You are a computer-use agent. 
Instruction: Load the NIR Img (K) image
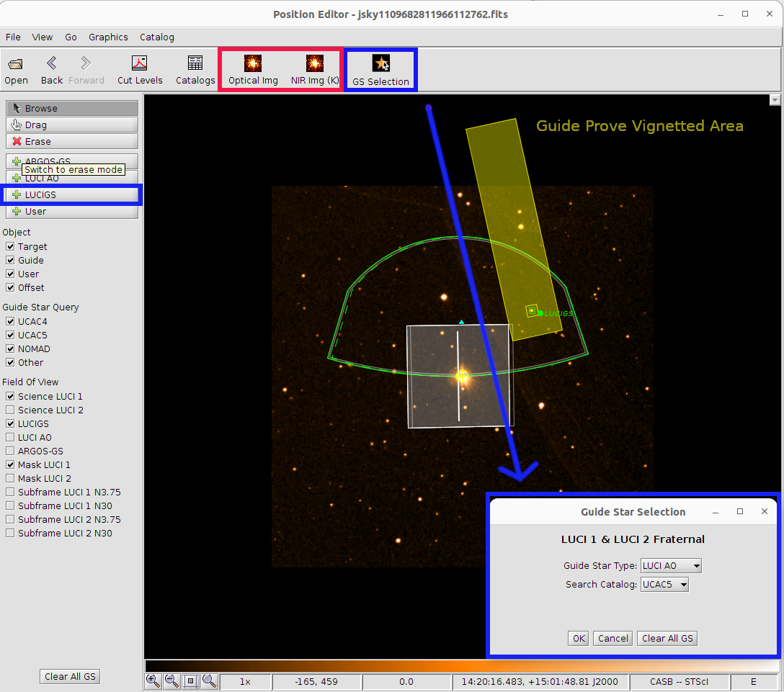tap(315, 65)
